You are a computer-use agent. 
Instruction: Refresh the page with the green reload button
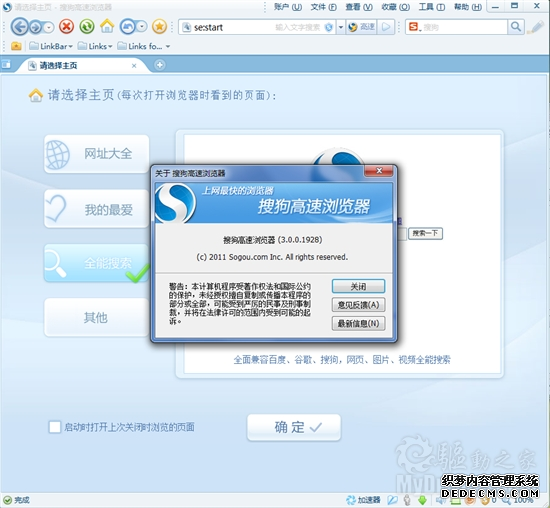87,27
